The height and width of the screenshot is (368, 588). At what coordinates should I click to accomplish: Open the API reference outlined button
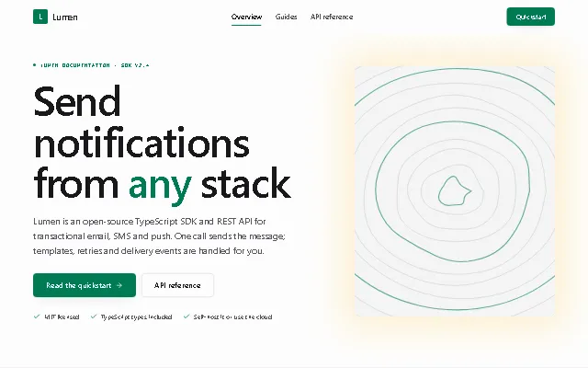point(177,285)
